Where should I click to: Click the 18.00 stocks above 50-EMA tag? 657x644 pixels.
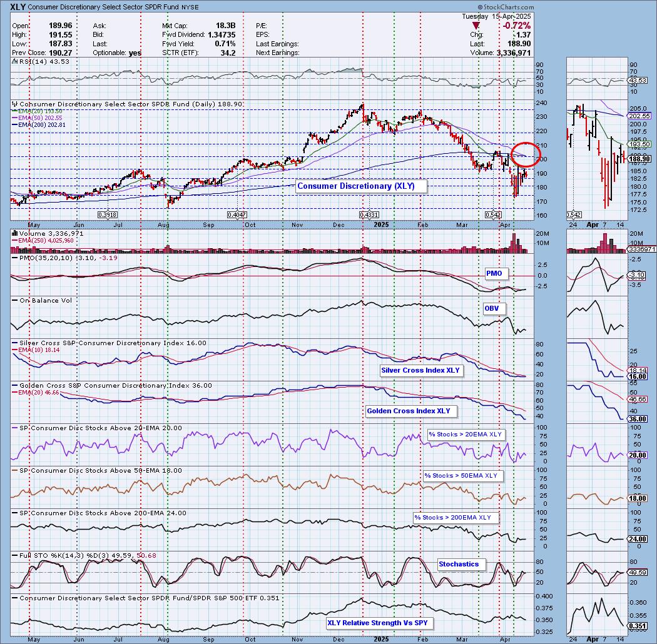(x=638, y=499)
